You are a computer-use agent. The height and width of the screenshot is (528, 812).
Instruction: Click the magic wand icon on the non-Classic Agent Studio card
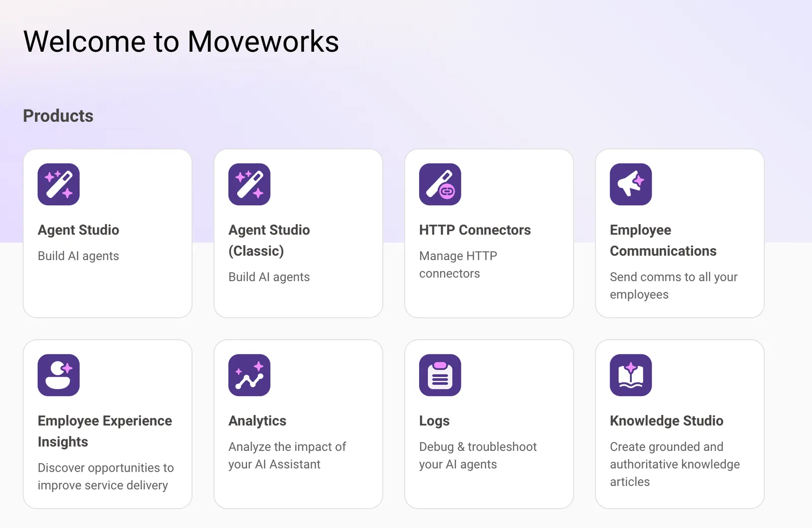(x=58, y=184)
